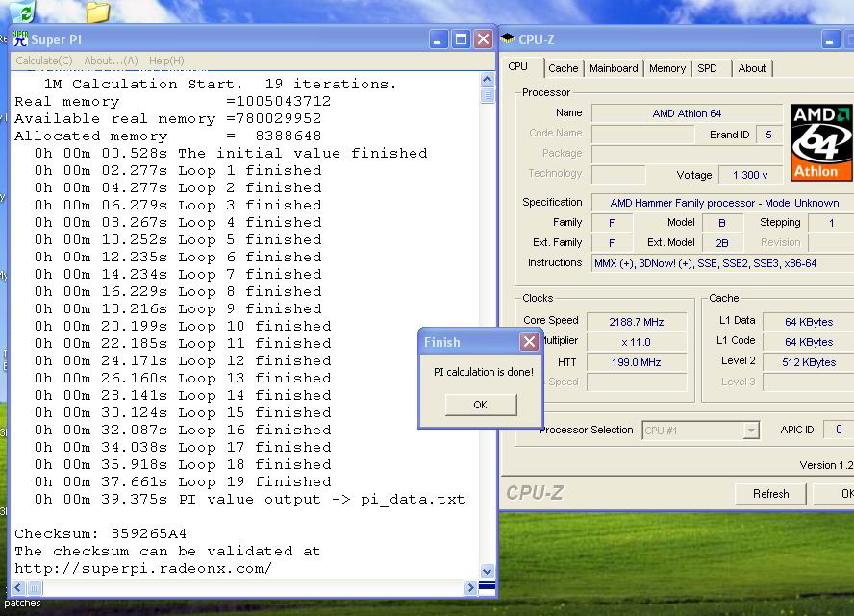
Task: Click the 'Loop 10 finished' line
Action: [183, 326]
